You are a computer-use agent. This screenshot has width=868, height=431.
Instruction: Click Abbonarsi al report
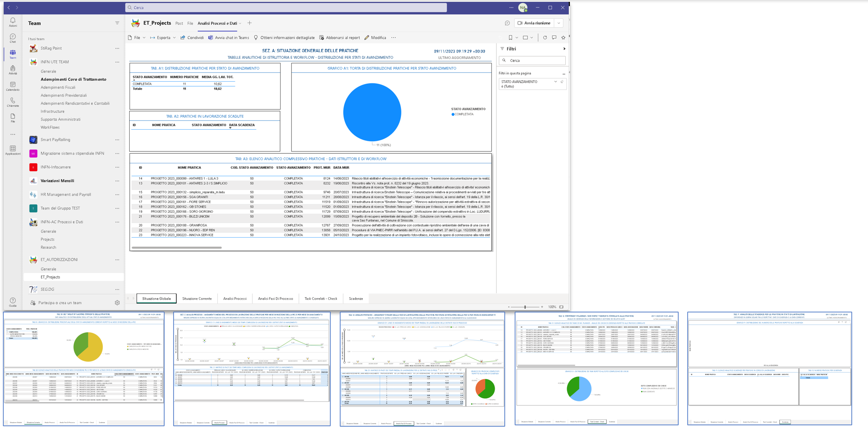340,38
